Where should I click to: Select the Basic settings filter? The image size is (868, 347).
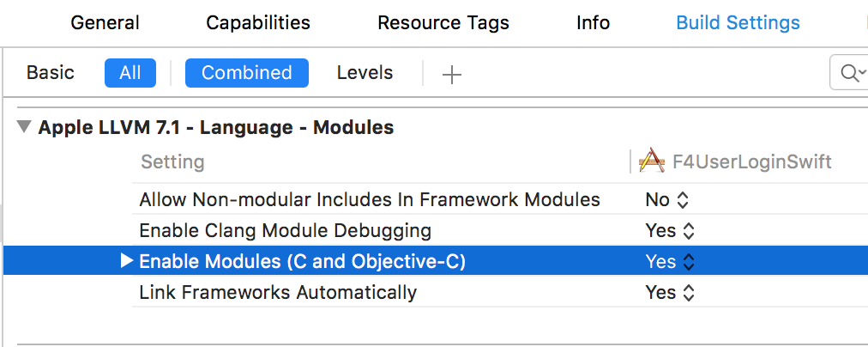pyautogui.click(x=51, y=73)
